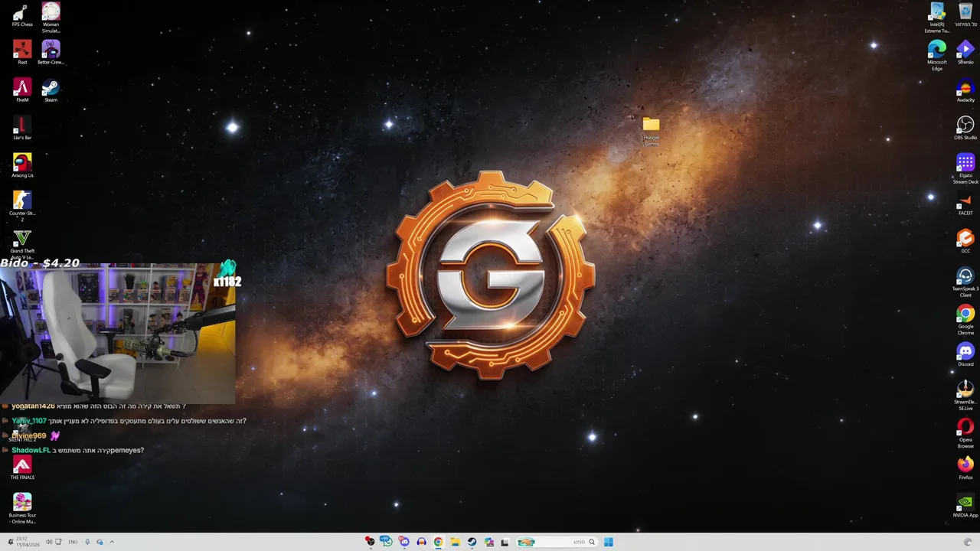Select the Counter-Strike 2 shortcut
The image size is (980, 551).
(22, 205)
